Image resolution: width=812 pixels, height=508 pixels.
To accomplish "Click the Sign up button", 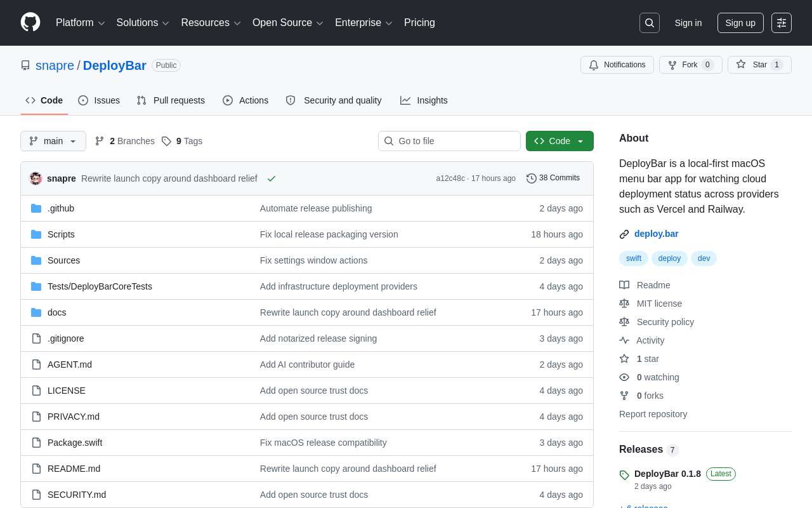I will (x=740, y=23).
